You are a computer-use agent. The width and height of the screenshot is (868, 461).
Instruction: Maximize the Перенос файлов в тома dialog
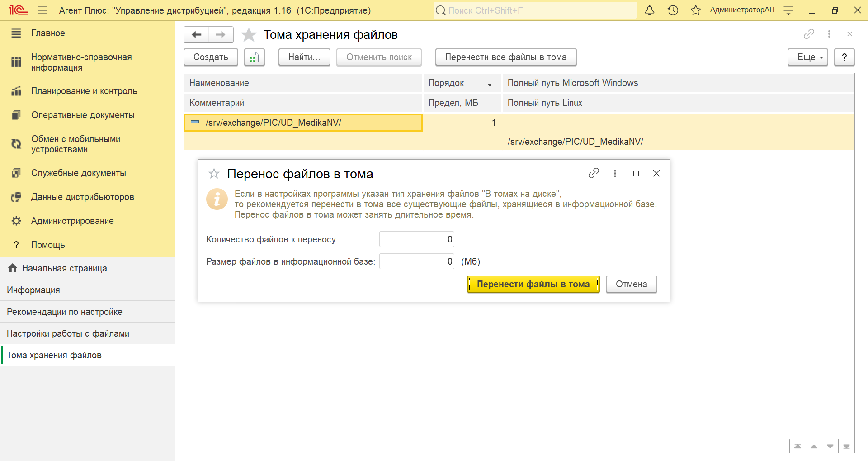636,173
